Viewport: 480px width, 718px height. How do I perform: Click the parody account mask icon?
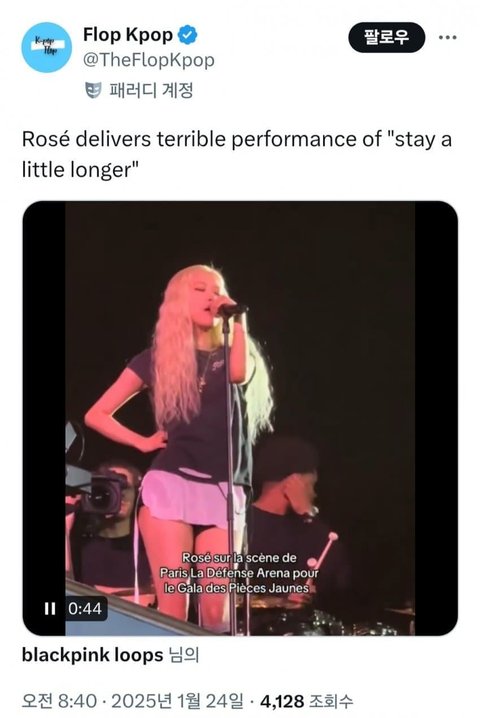click(x=93, y=90)
